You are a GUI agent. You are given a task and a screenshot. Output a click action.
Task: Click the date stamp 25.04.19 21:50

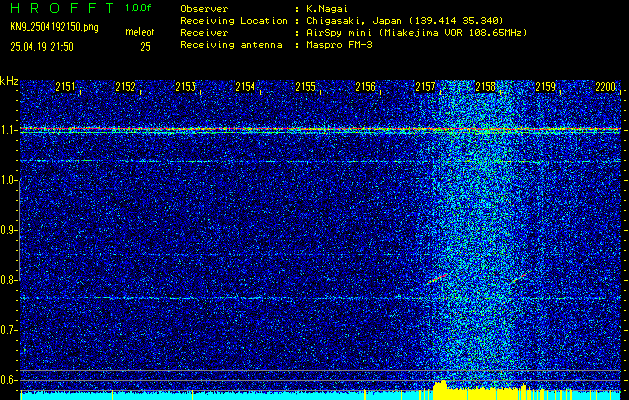point(42,47)
